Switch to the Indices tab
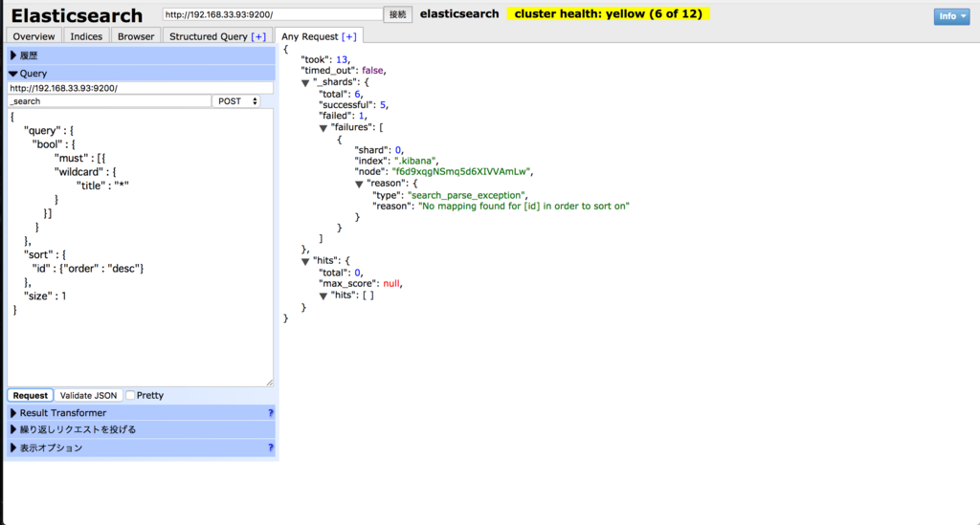 (x=86, y=36)
